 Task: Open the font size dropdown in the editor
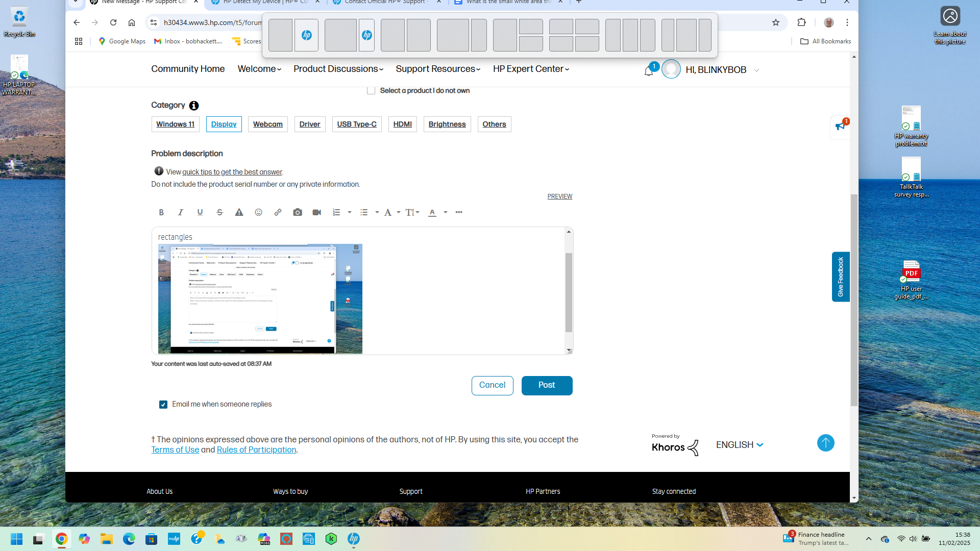412,212
